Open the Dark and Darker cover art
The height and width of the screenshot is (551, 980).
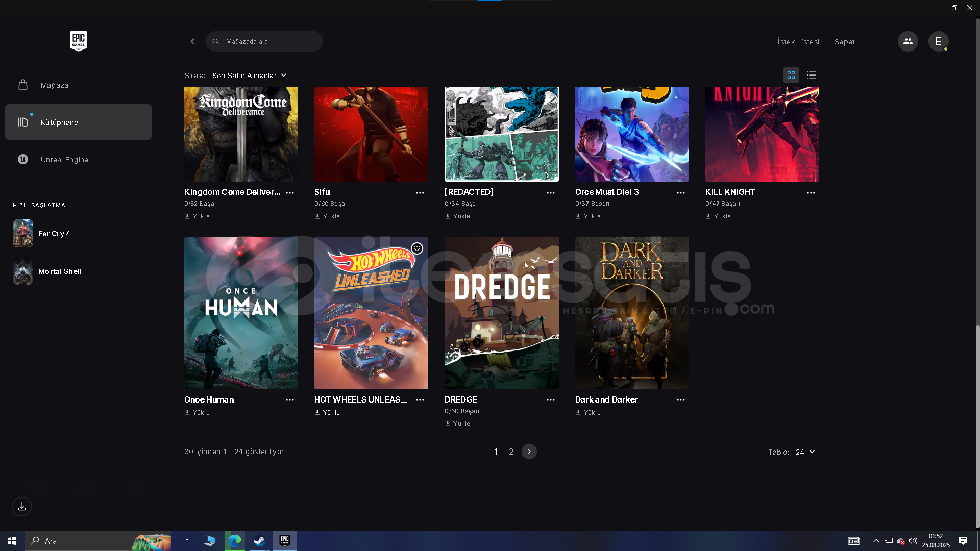(632, 313)
